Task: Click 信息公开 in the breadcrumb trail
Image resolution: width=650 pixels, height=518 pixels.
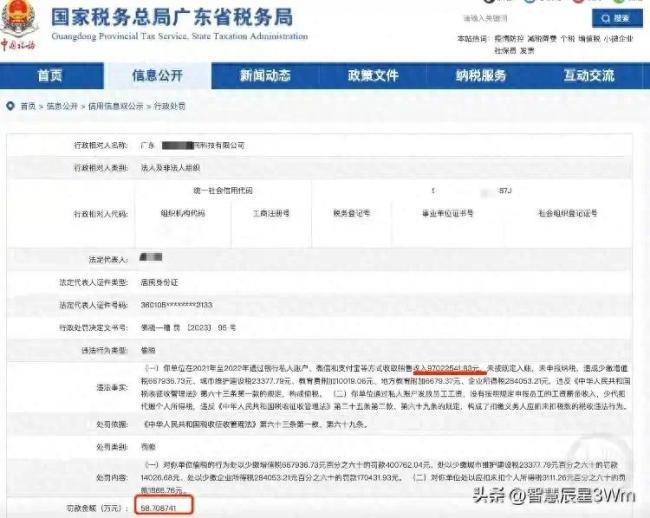Action: click(63, 105)
